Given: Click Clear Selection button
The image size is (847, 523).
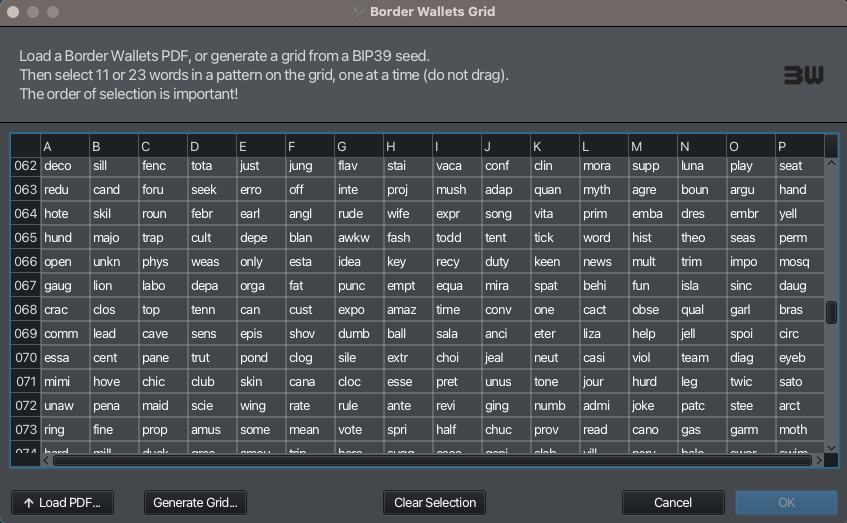Looking at the screenshot, I should click(434, 502).
